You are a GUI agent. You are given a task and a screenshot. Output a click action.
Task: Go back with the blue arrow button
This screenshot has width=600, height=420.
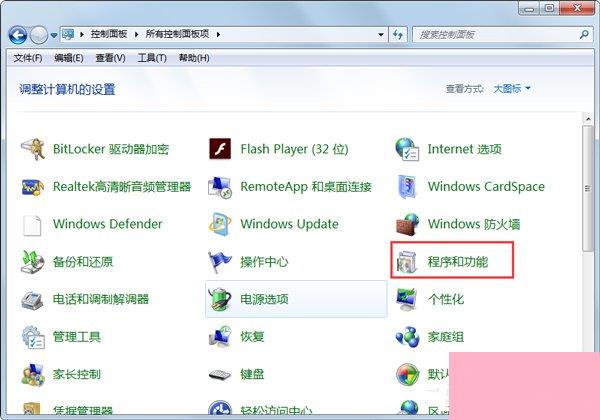(18, 35)
